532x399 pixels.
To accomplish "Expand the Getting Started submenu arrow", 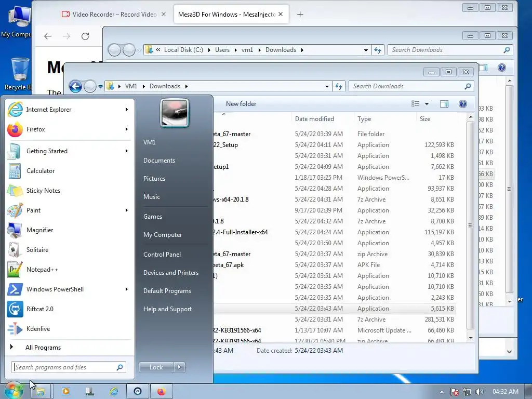I will (127, 151).
